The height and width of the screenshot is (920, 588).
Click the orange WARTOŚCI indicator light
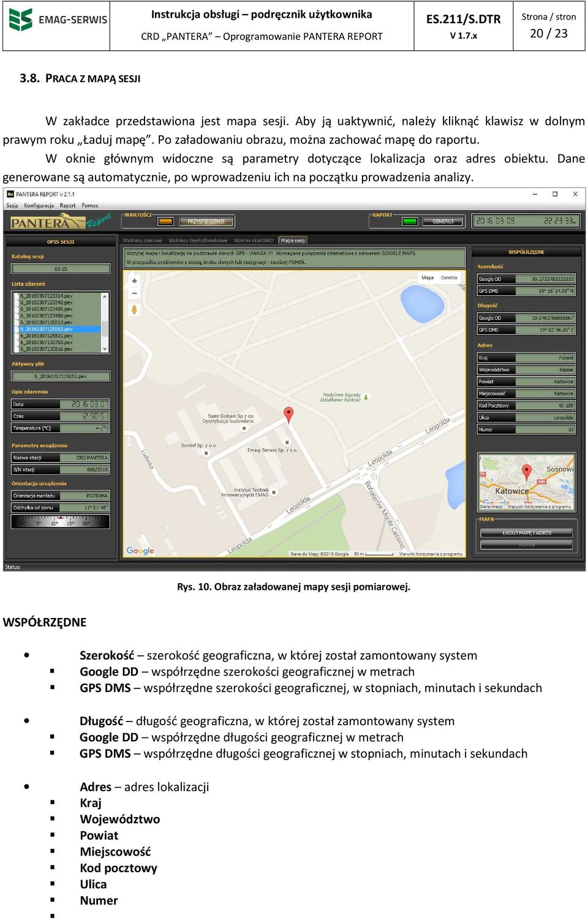(x=165, y=221)
